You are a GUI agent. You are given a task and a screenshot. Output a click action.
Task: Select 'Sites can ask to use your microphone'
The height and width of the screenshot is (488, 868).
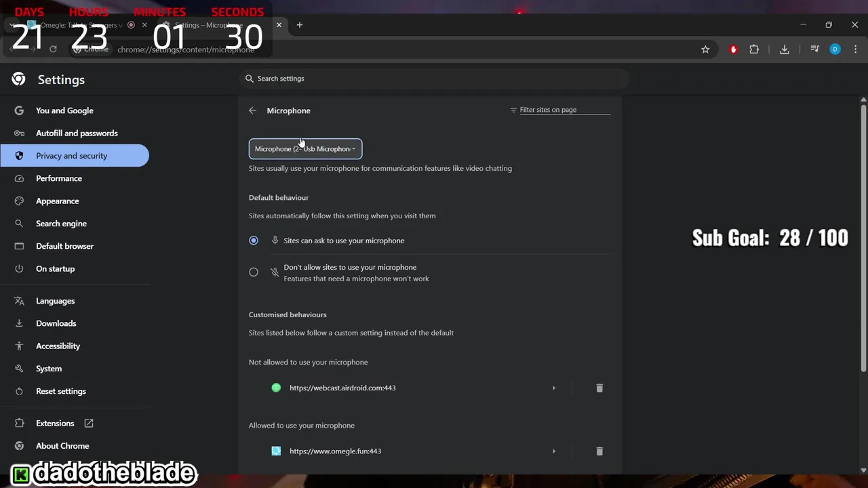(x=254, y=241)
